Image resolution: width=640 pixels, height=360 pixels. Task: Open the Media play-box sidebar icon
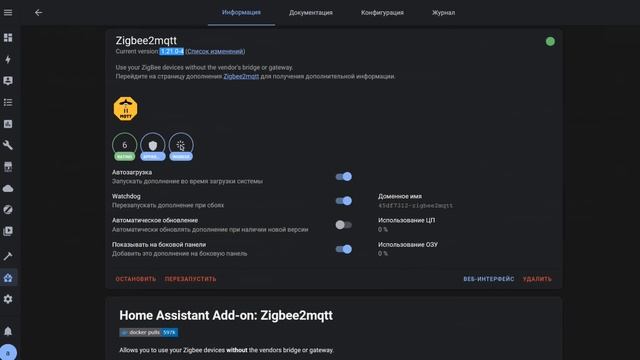pos(8,231)
